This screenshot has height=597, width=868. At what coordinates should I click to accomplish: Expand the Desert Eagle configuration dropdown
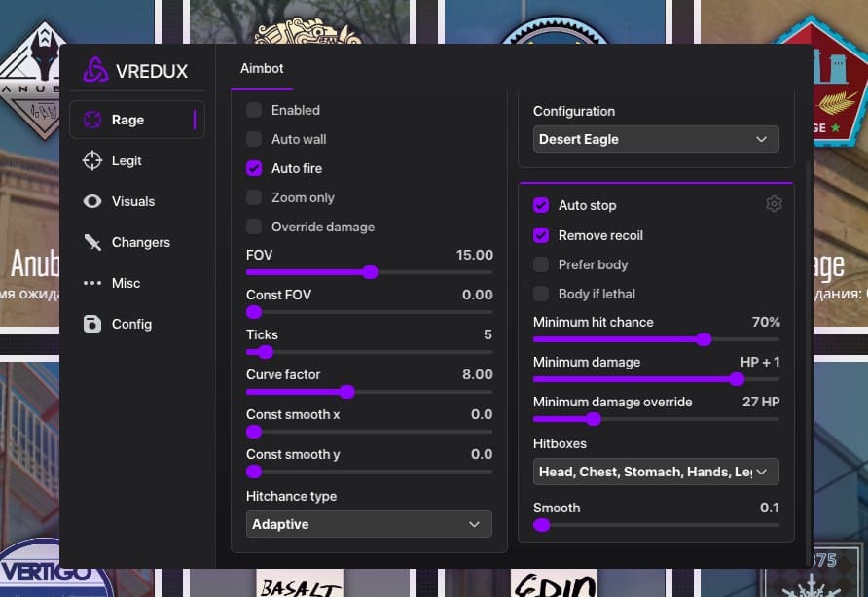pyautogui.click(x=656, y=139)
